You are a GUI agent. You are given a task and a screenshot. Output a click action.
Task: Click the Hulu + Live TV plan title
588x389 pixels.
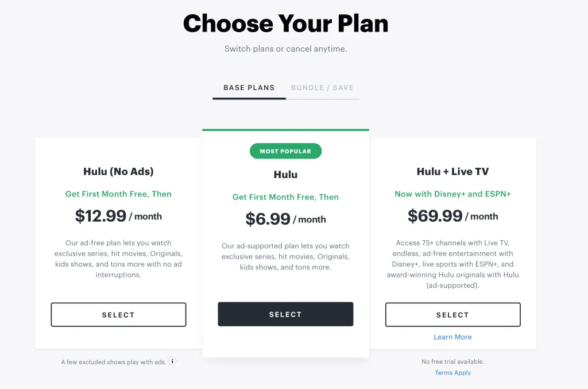click(452, 171)
